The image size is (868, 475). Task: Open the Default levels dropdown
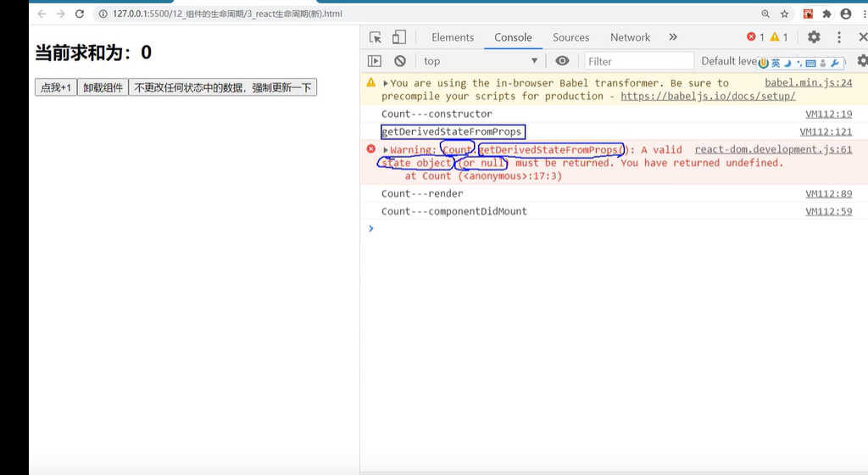pos(729,61)
